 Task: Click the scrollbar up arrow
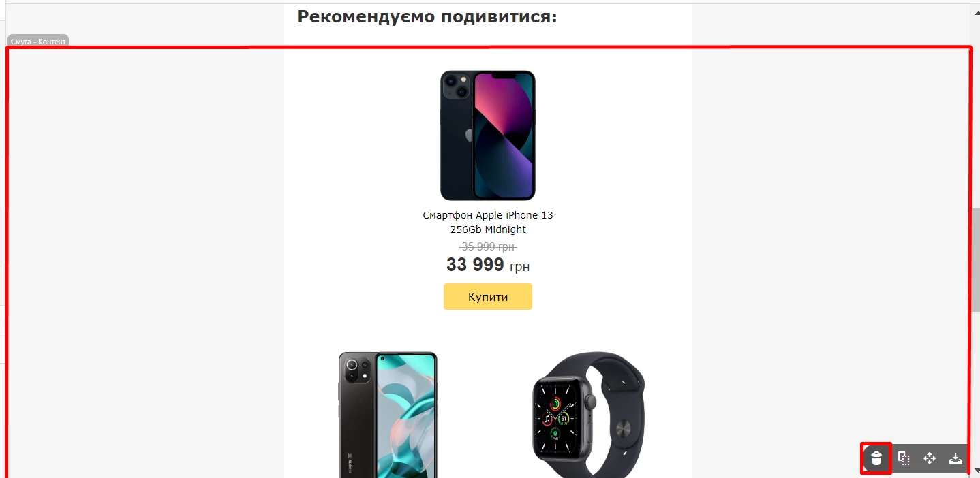975,10
